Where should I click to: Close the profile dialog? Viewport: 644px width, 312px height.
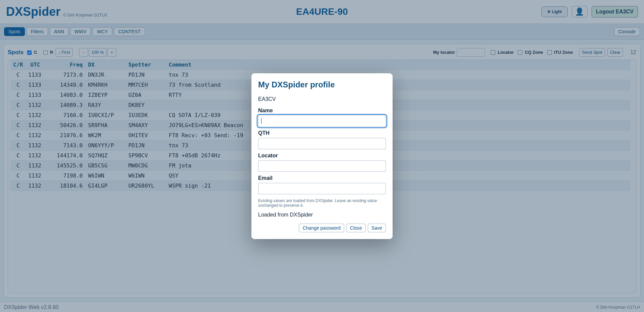(356, 228)
